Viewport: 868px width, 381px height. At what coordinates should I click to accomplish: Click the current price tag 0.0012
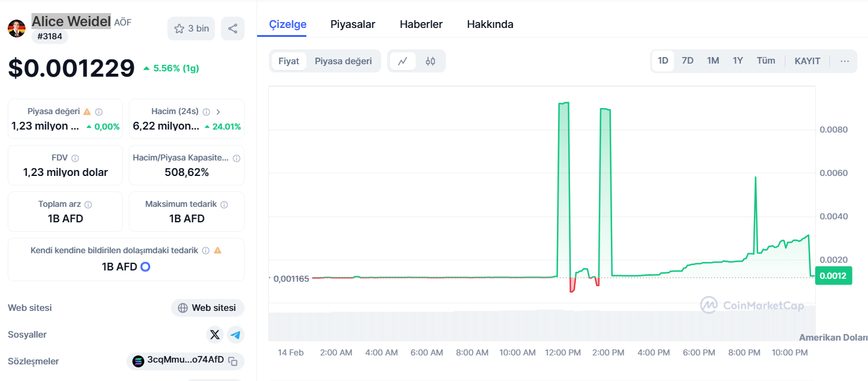[834, 276]
